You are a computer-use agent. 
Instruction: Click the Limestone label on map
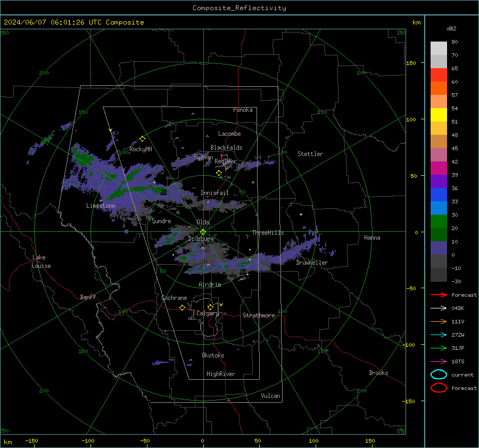click(x=101, y=206)
